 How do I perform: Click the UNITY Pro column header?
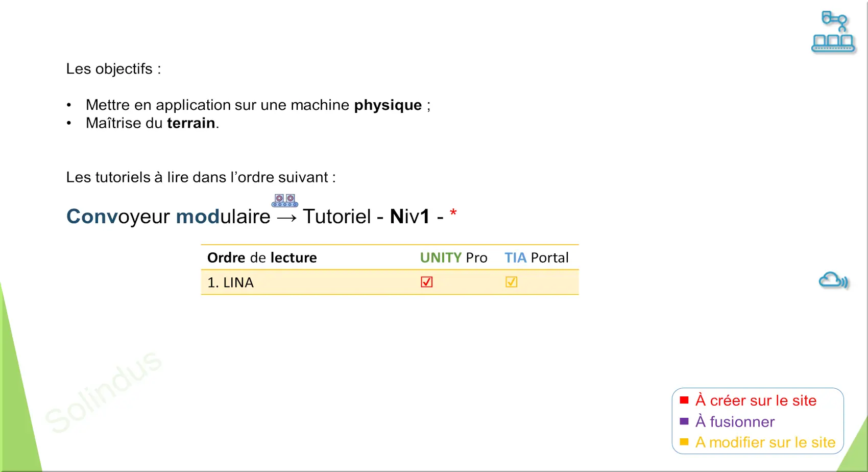(x=453, y=257)
